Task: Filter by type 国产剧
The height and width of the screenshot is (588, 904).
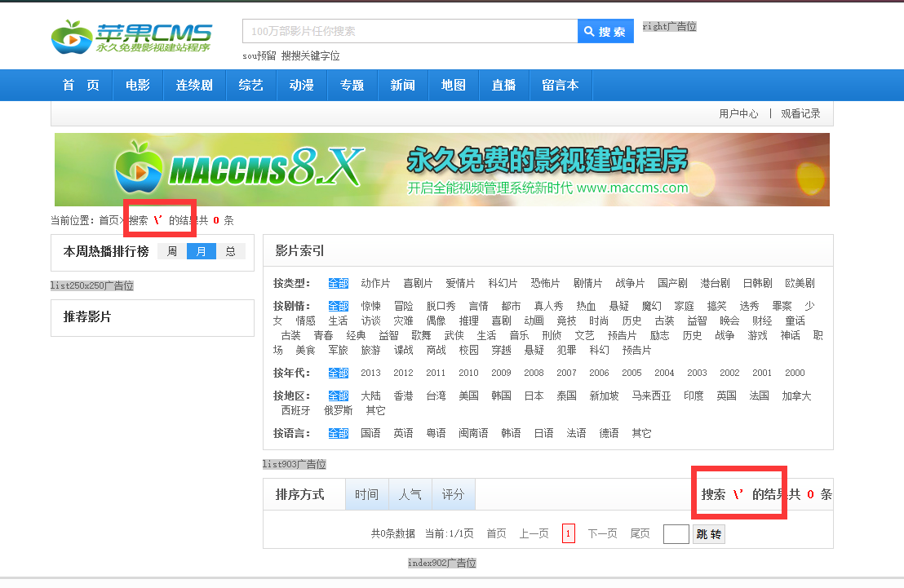Action: point(673,283)
